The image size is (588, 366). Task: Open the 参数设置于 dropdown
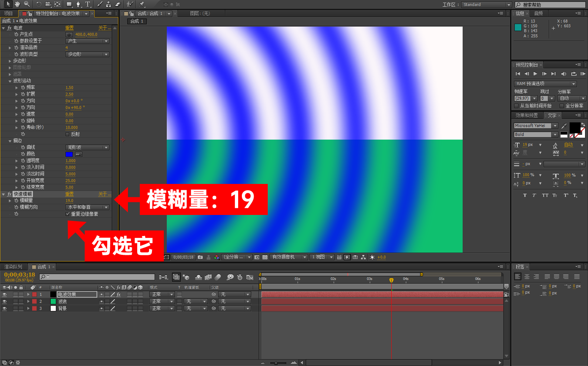(88, 41)
